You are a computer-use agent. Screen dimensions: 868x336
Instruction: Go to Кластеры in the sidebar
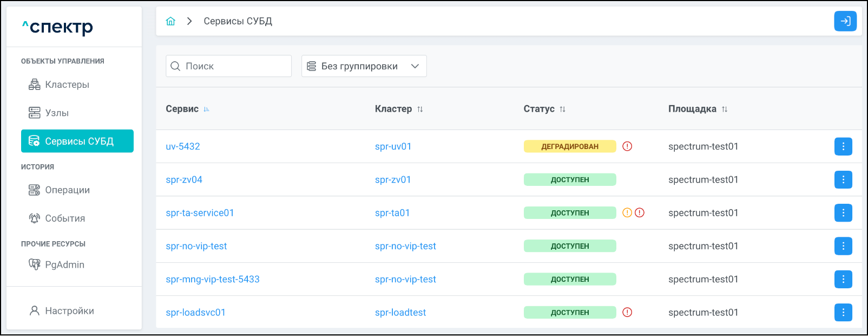[67, 85]
